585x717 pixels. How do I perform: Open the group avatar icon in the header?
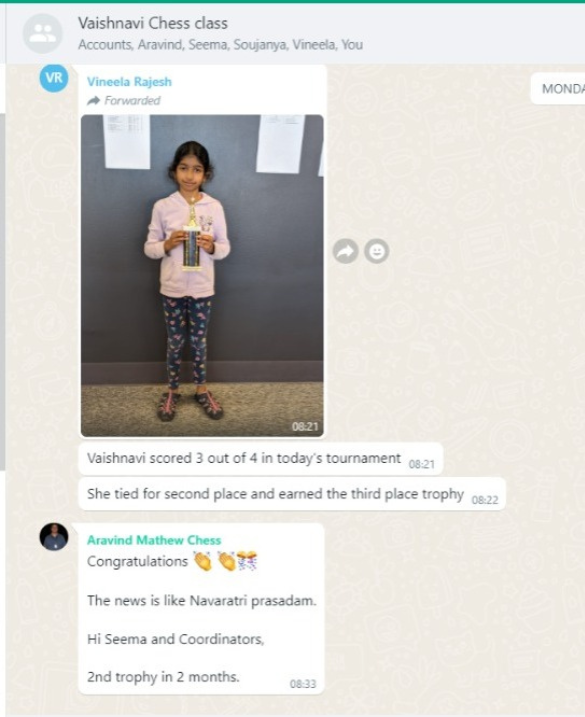[43, 33]
